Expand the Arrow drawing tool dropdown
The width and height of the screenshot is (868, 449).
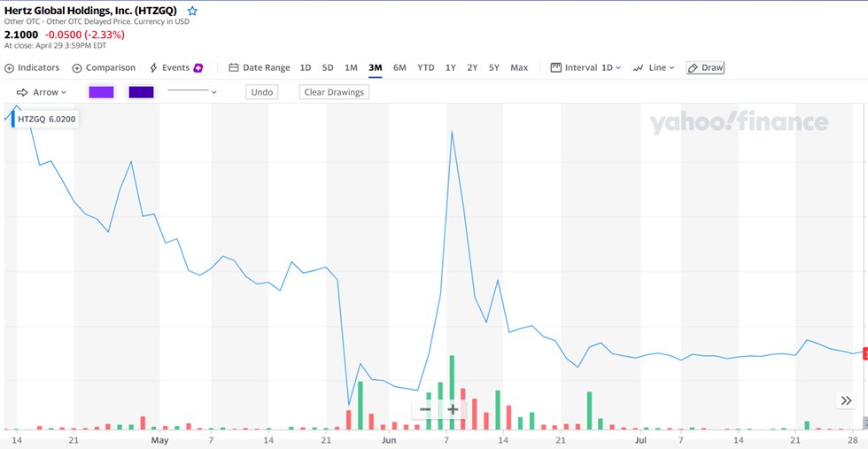[x=42, y=92]
